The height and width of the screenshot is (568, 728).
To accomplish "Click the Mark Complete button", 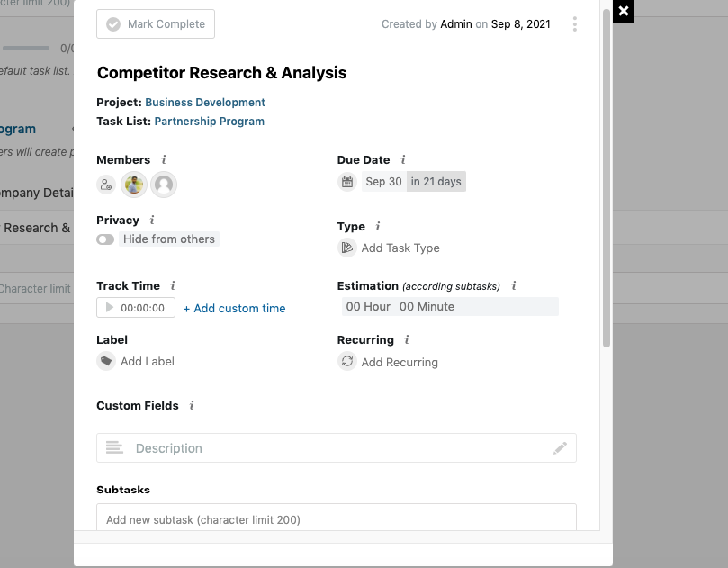I will (155, 23).
